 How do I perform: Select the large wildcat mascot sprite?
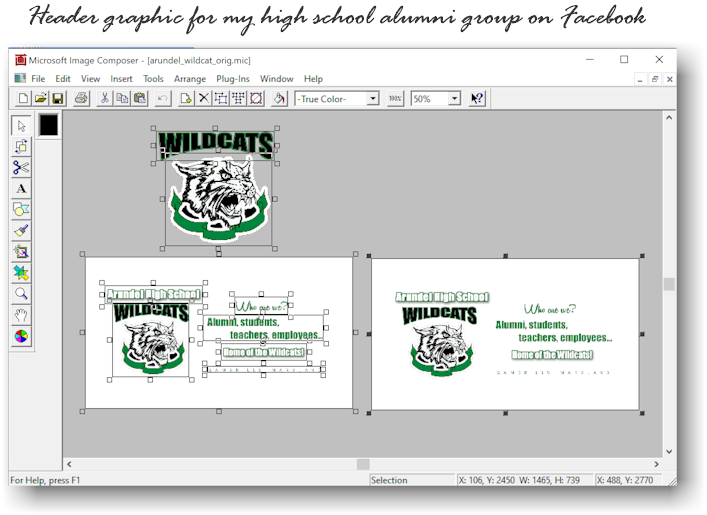(x=218, y=198)
